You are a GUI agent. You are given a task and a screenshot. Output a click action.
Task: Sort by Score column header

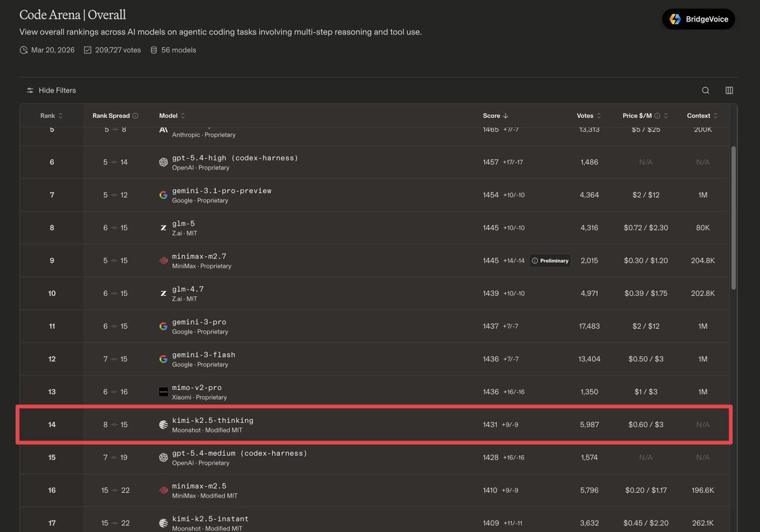click(x=496, y=116)
